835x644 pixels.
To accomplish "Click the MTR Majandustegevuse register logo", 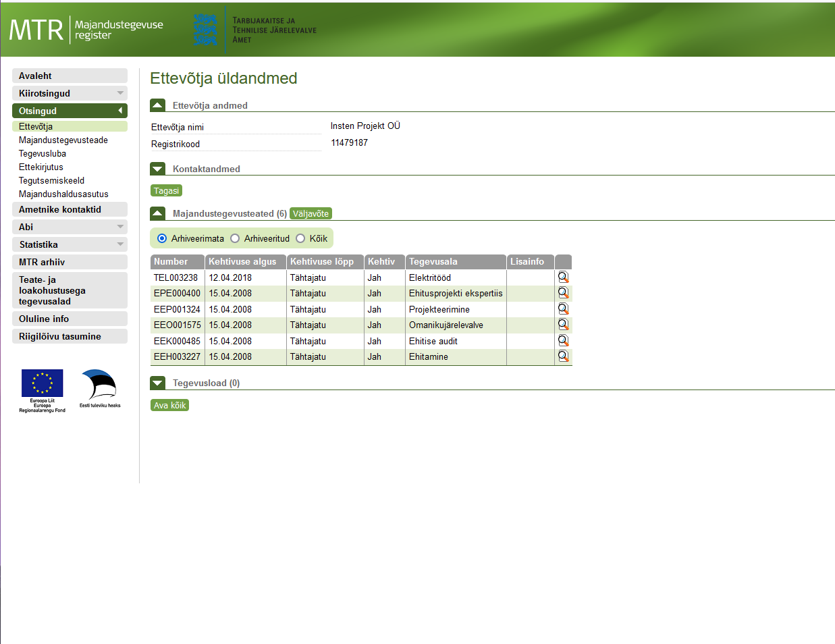I will pyautogui.click(x=86, y=30).
